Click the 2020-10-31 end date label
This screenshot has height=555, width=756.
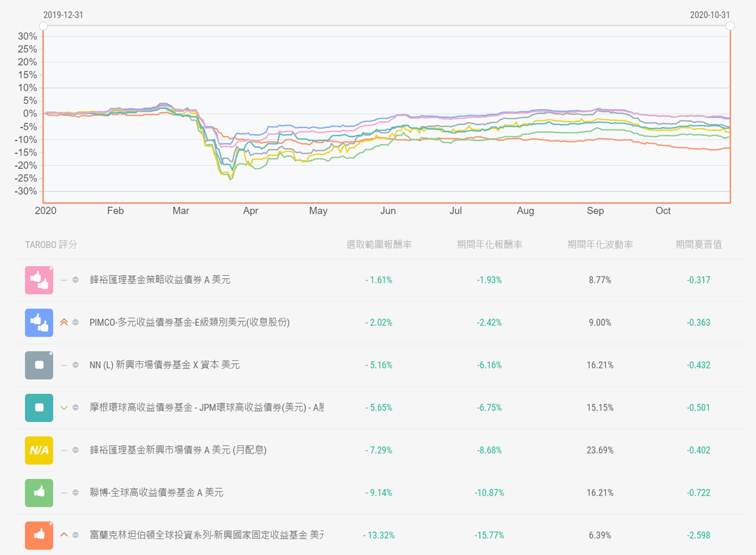coord(710,15)
